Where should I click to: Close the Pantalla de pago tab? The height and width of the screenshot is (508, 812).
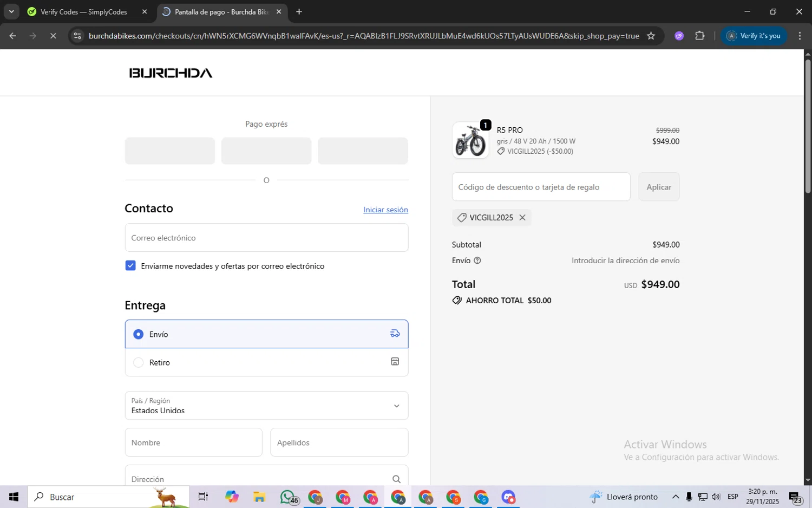[x=279, y=11]
